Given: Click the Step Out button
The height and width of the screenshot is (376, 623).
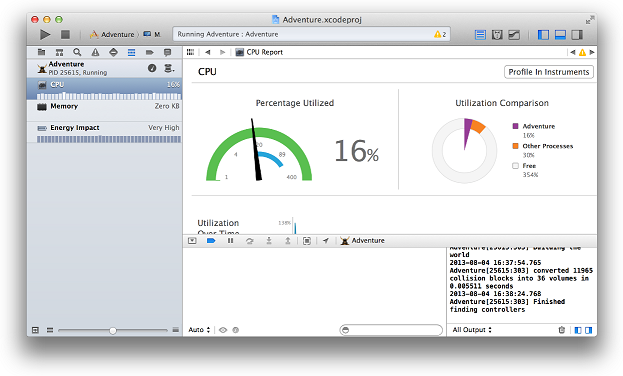Looking at the screenshot, I should 288,241.
